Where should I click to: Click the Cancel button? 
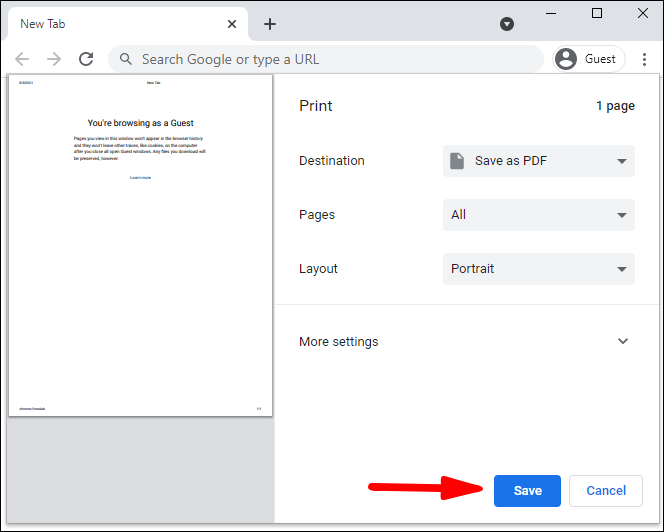click(x=606, y=490)
